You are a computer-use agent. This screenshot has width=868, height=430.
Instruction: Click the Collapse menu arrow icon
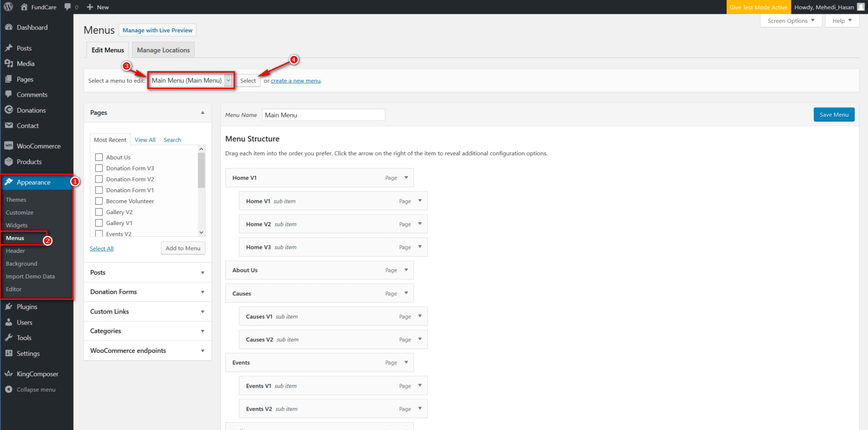pos(9,389)
